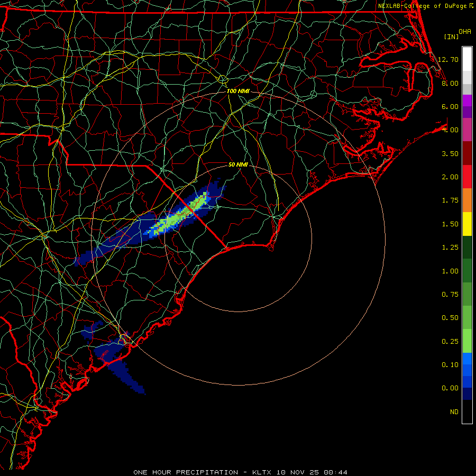Click the 0.75 legend value
Viewport: 476px width, 476px height.
pyautogui.click(x=450, y=295)
